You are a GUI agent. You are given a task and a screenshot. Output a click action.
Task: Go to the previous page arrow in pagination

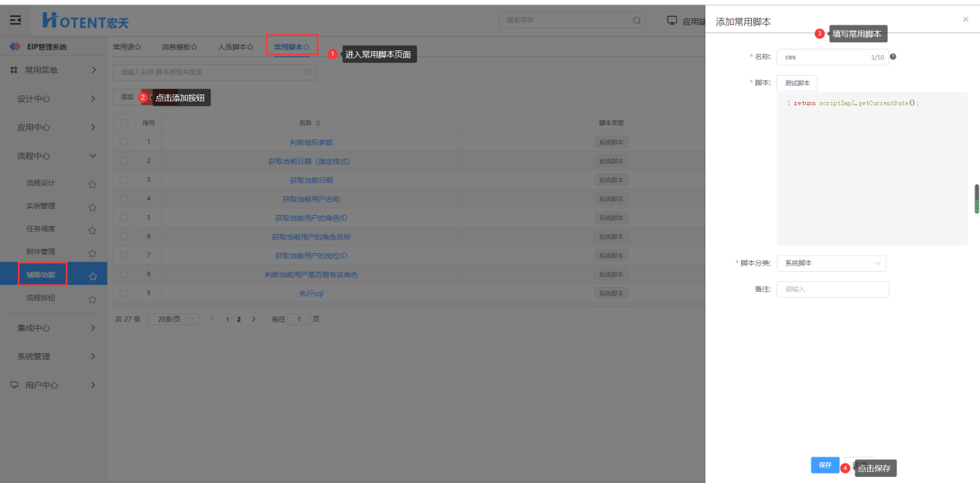213,319
